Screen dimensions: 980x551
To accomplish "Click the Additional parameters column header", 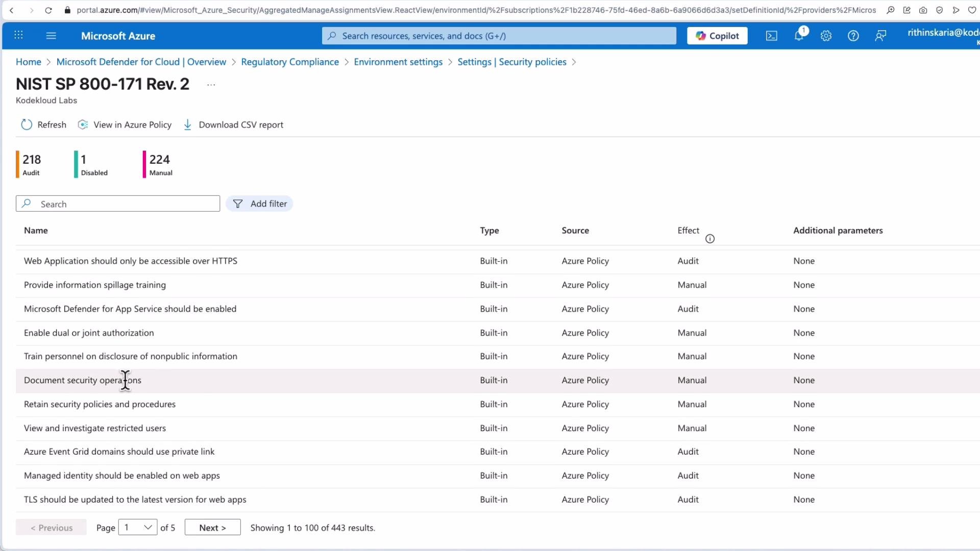I will (x=838, y=231).
